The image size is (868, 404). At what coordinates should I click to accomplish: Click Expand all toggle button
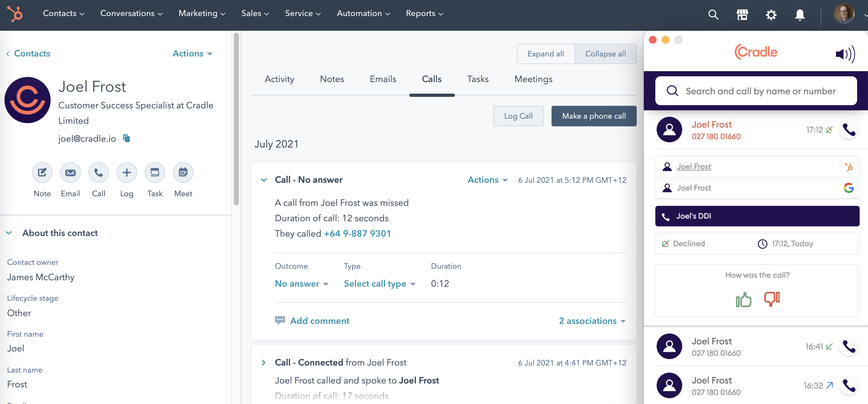click(545, 54)
